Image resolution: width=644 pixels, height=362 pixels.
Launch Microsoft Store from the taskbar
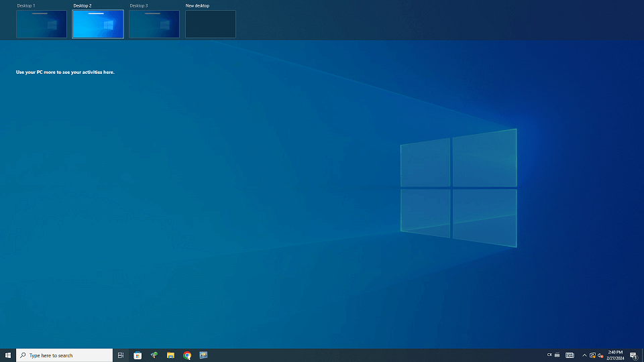(x=138, y=355)
